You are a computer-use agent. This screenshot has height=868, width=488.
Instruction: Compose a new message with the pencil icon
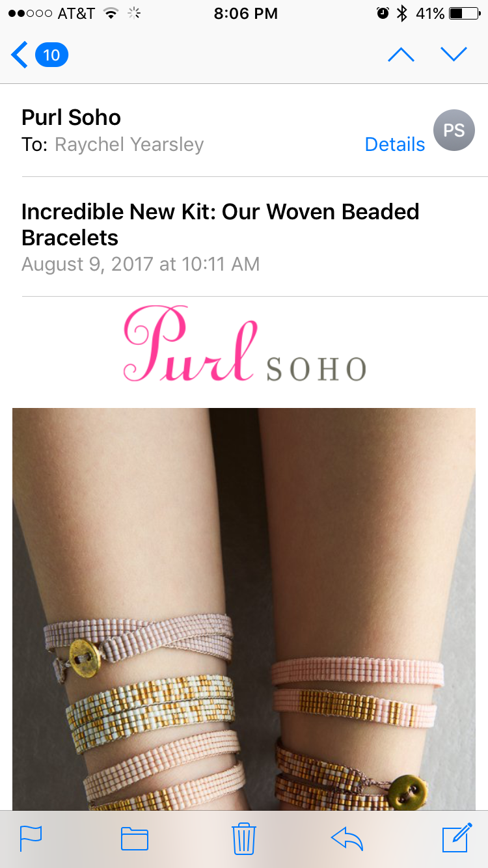click(457, 837)
